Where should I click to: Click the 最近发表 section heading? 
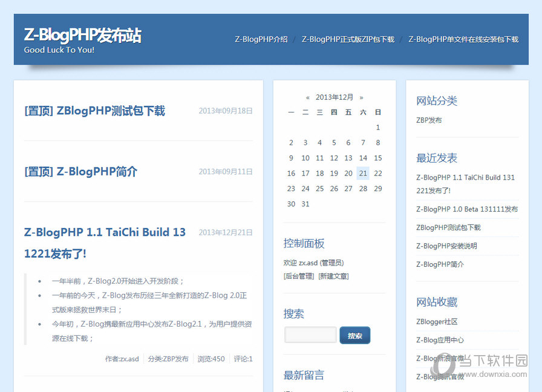(437, 158)
